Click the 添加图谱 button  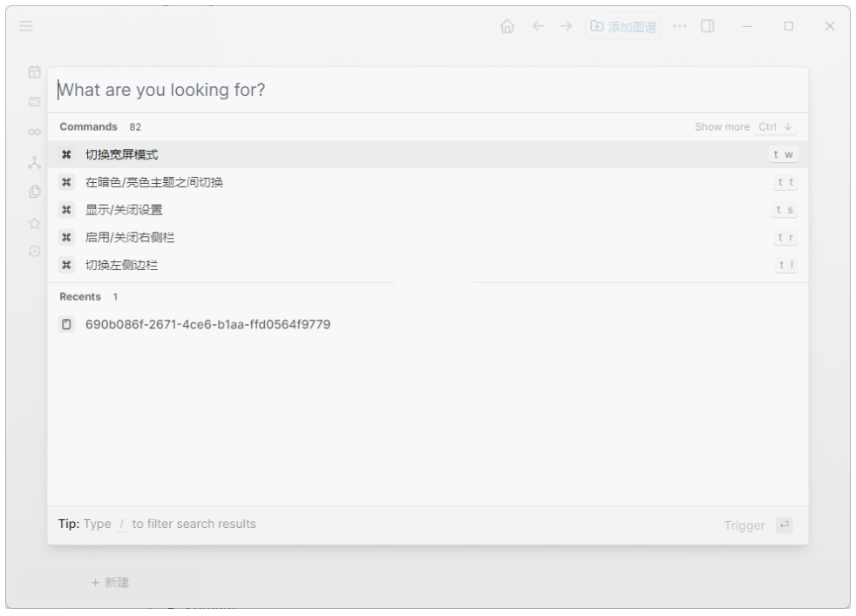click(x=623, y=27)
